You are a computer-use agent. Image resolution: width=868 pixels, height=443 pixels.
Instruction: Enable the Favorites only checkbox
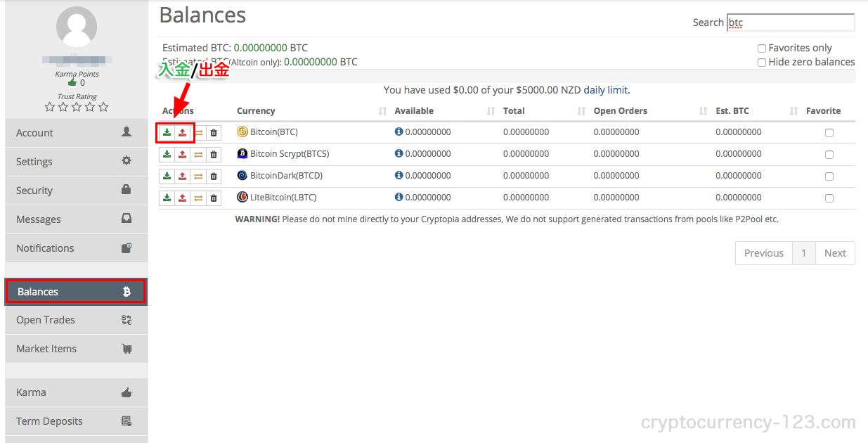tap(762, 49)
